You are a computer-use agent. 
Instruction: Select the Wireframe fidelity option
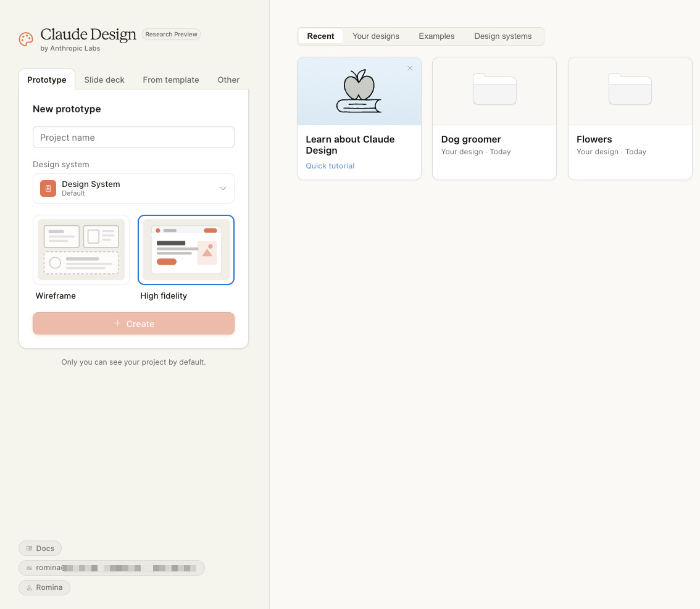click(81, 250)
